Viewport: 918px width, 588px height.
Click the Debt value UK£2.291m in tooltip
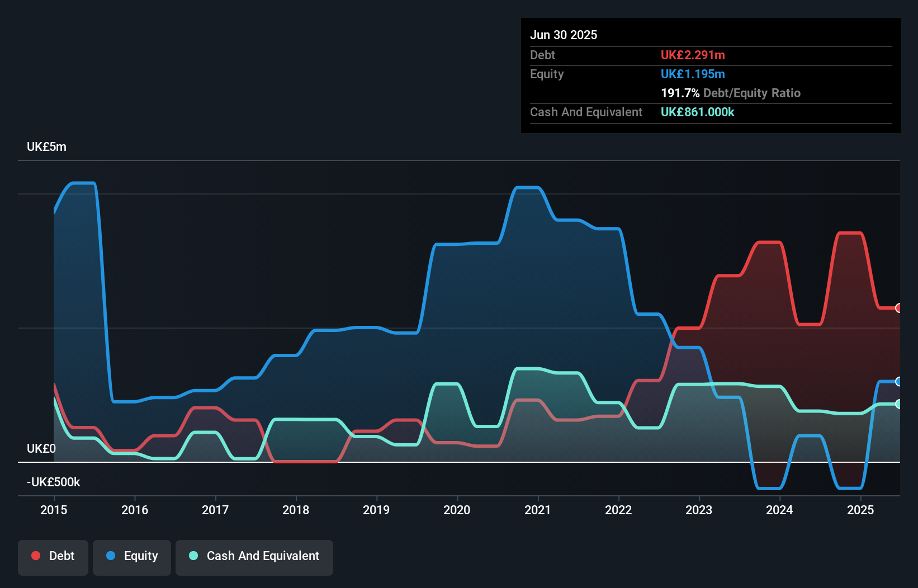pos(693,55)
